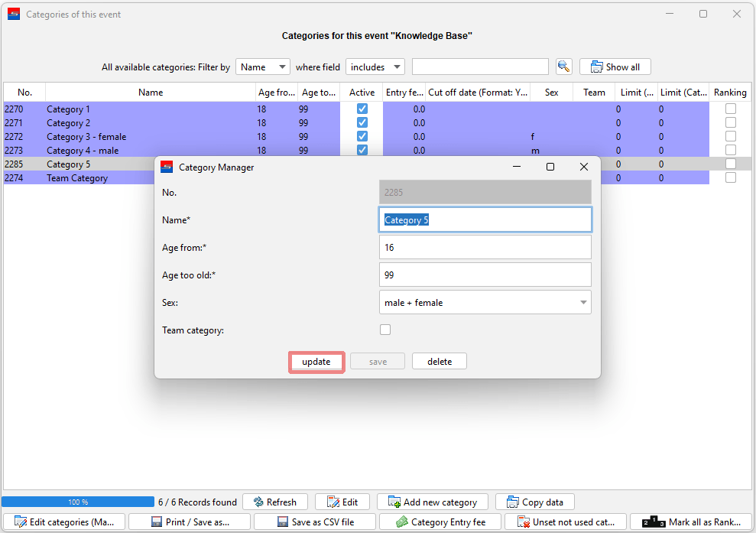The height and width of the screenshot is (533, 756).
Task: Click Save as CSV file
Action: pyautogui.click(x=315, y=522)
